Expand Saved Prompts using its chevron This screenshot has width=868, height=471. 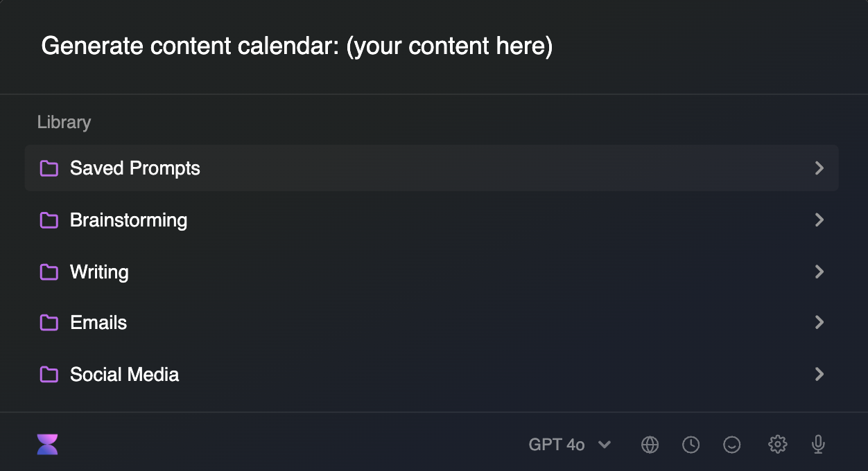pyautogui.click(x=819, y=168)
